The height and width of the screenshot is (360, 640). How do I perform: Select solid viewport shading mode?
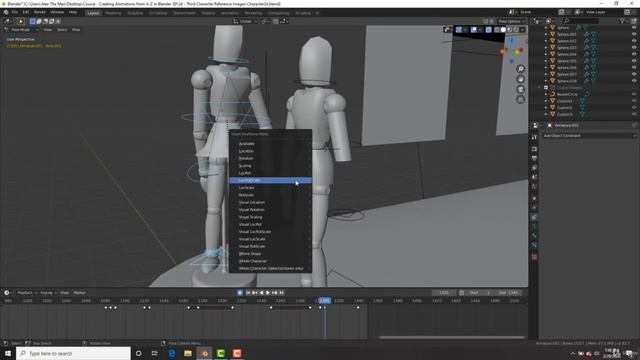coord(503,30)
